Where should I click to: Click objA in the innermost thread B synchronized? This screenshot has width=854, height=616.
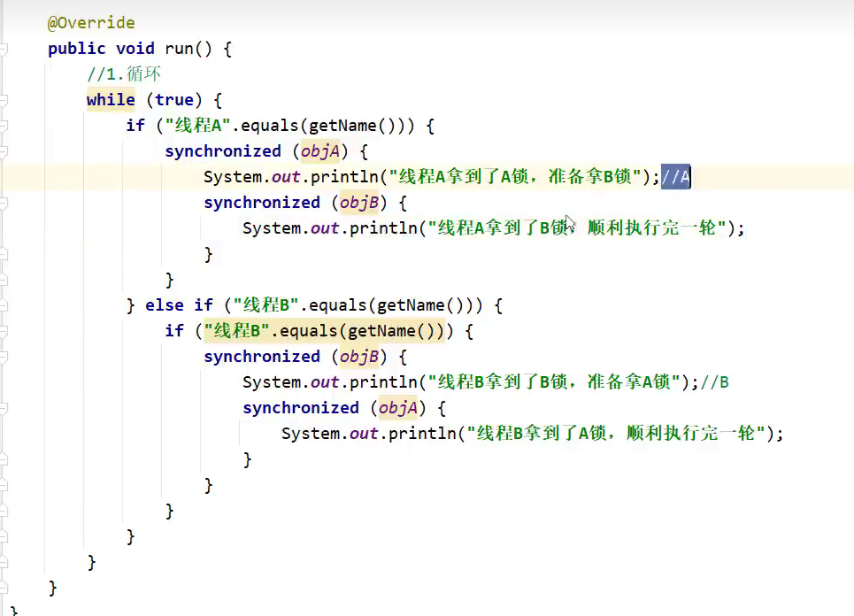coord(398,407)
